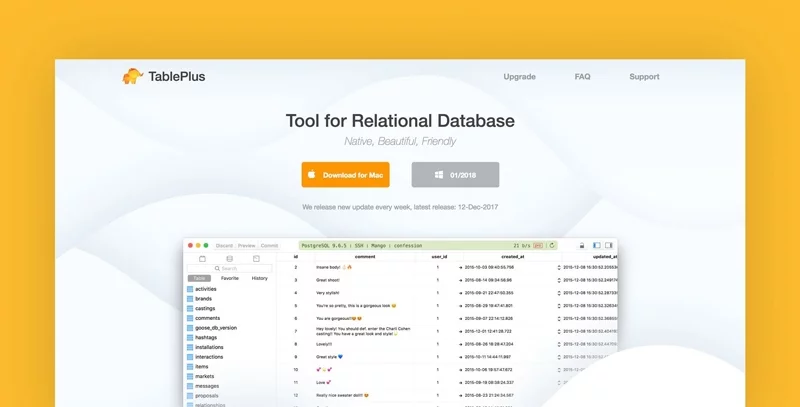Toggle the right sidebar panel icon
Image resolution: width=800 pixels, height=407 pixels.
point(609,245)
